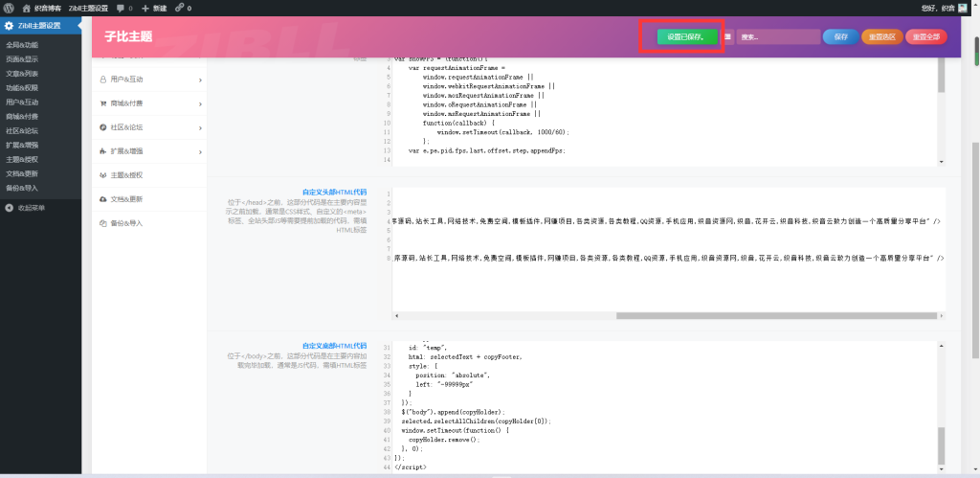This screenshot has width=980, height=478.
Task: Focus the 搜索 search field in the header
Action: coord(778,37)
